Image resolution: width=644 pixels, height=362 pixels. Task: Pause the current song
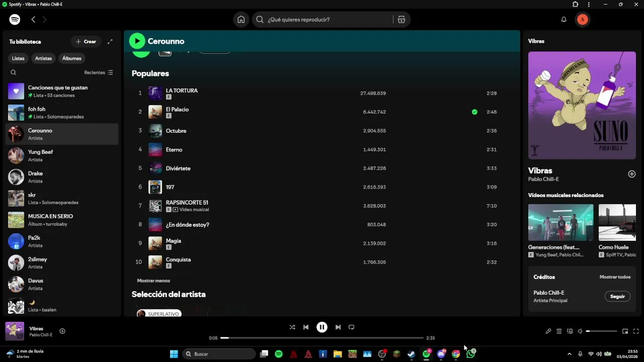pyautogui.click(x=322, y=327)
